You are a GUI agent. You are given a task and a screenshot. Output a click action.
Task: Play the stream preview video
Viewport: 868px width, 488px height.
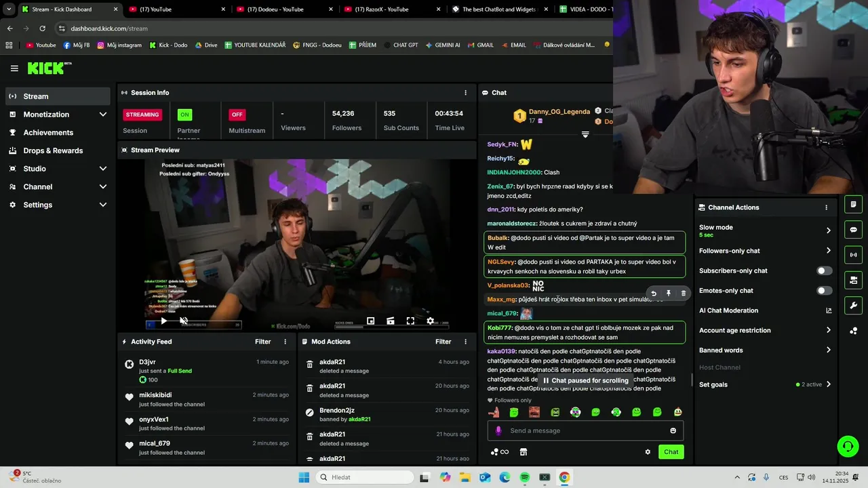click(163, 321)
